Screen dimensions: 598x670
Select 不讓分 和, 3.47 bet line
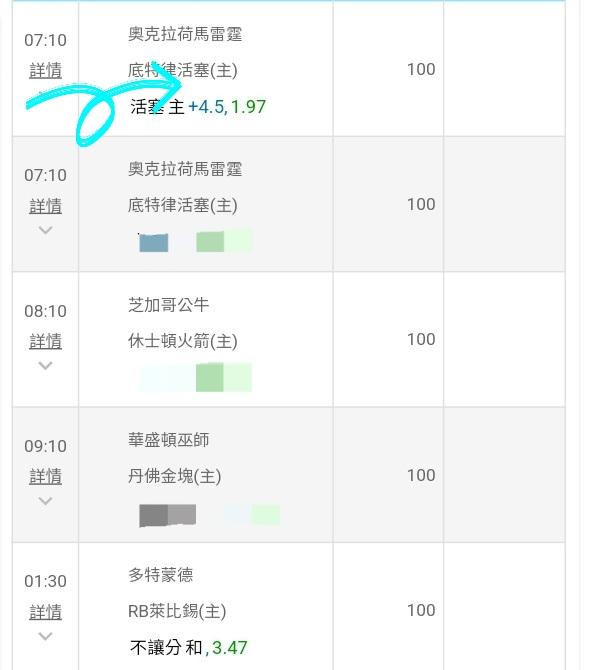click(x=189, y=648)
